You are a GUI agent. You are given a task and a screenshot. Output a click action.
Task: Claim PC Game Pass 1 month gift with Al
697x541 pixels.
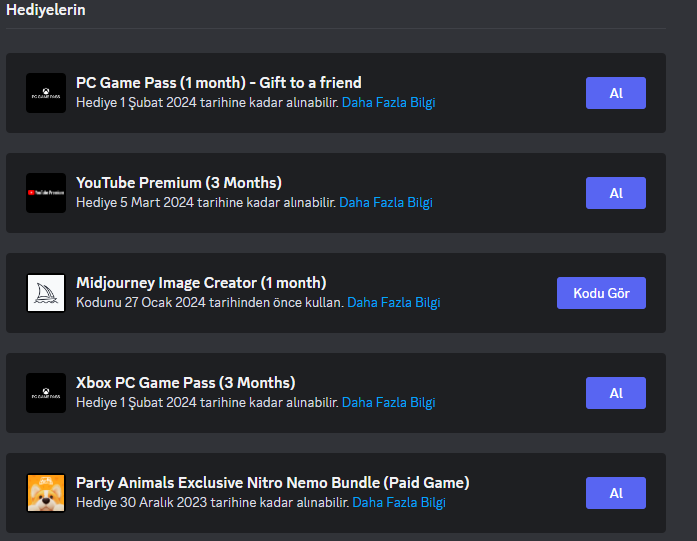coord(616,93)
